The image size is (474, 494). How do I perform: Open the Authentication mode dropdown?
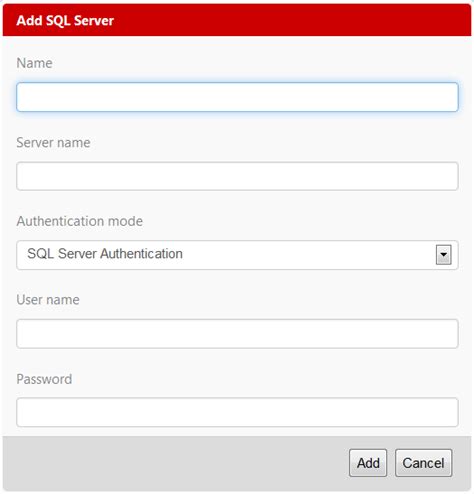pyautogui.click(x=237, y=255)
